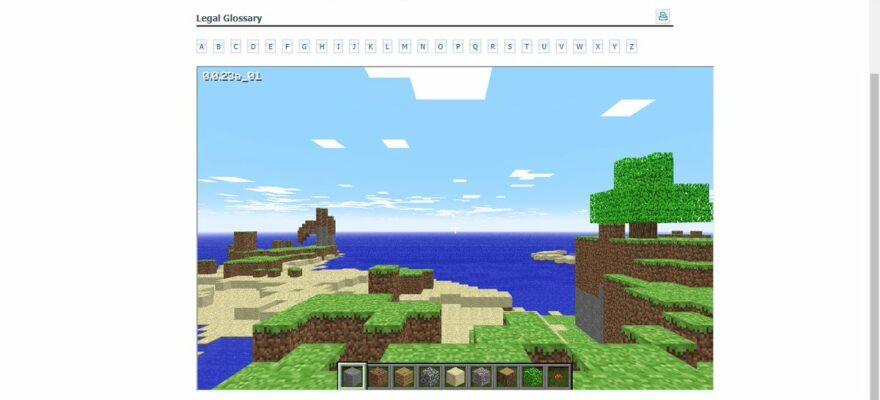Screen dimensions: 880x400
Task: Select the leaves block in hotbar
Action: [x=533, y=376]
